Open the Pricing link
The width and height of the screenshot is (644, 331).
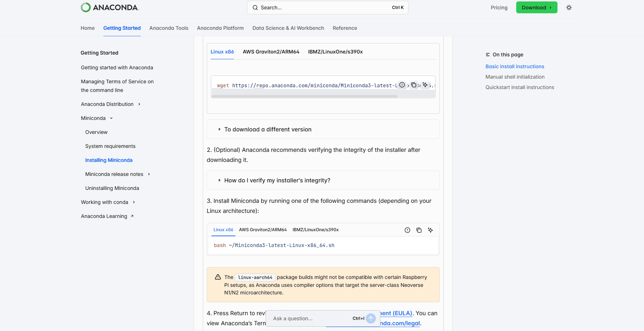pos(499,8)
